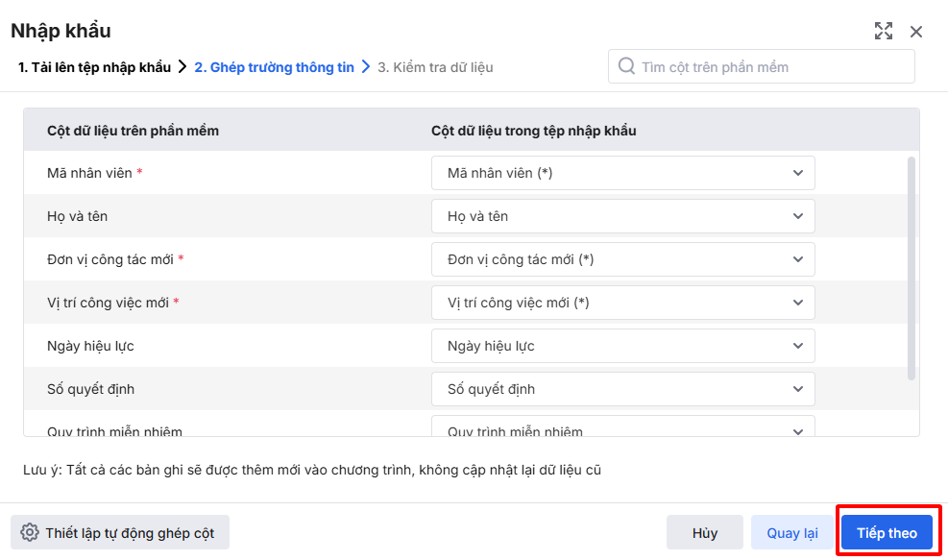The image size is (948, 560).
Task: Open Thiết lập tự động ghép cột settings
Action: click(120, 533)
